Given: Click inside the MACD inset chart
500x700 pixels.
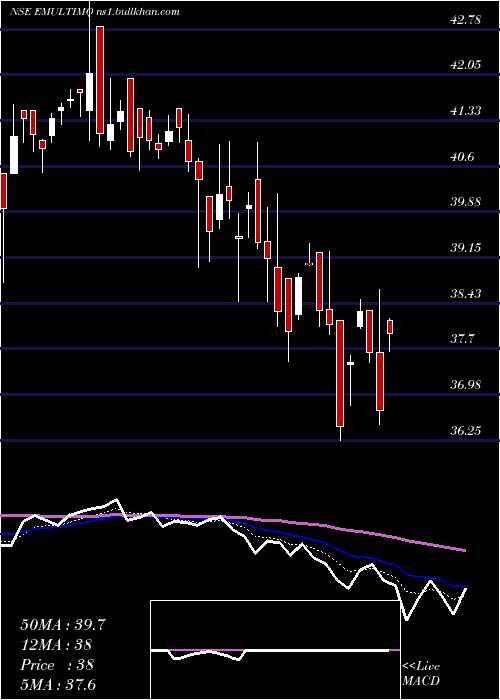Looking at the screenshot, I should coord(275,650).
